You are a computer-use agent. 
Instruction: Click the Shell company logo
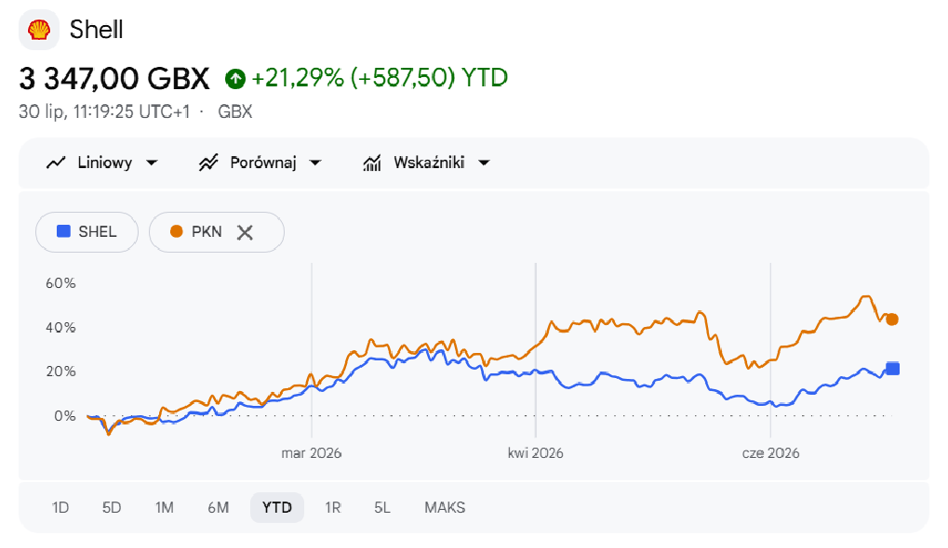[39, 30]
